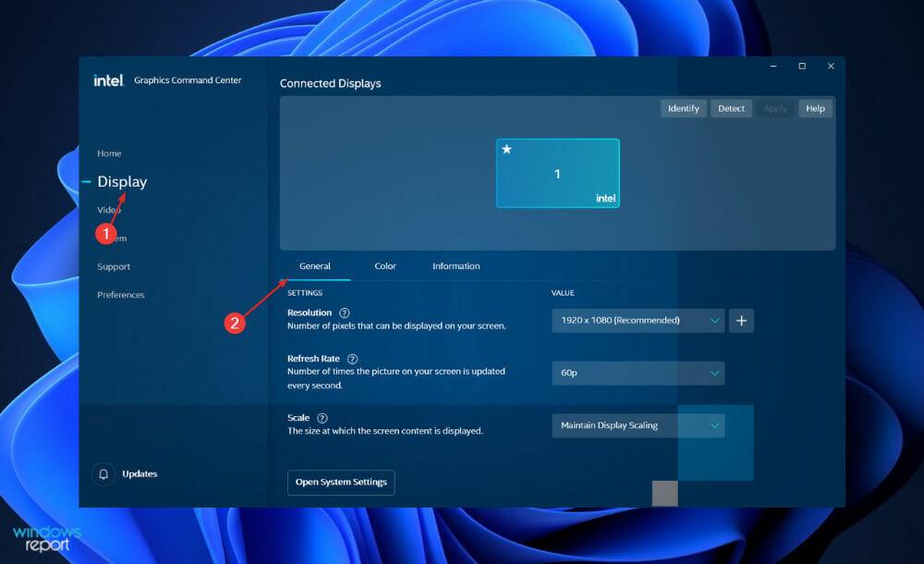The image size is (924, 564).
Task: Click the Identify button
Action: (x=683, y=108)
